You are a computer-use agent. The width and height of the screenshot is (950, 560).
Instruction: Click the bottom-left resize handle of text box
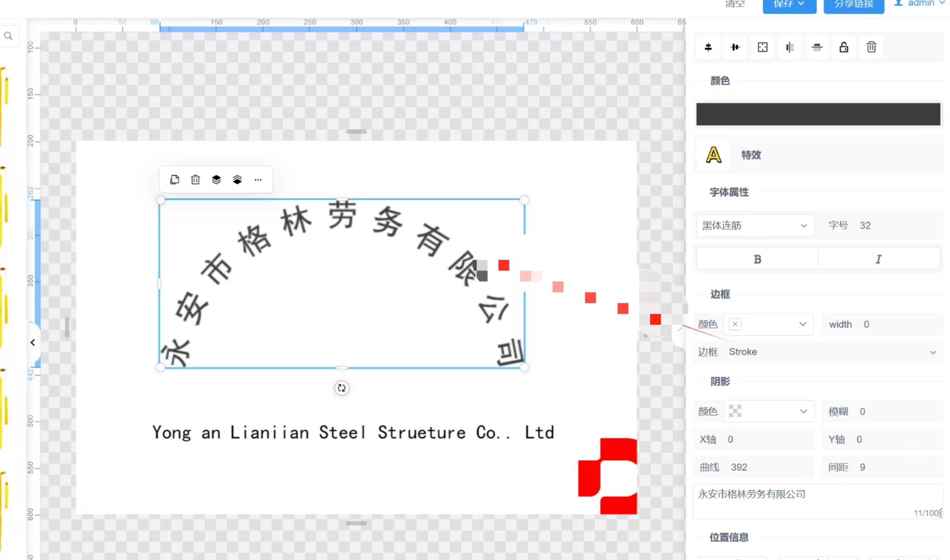point(160,367)
